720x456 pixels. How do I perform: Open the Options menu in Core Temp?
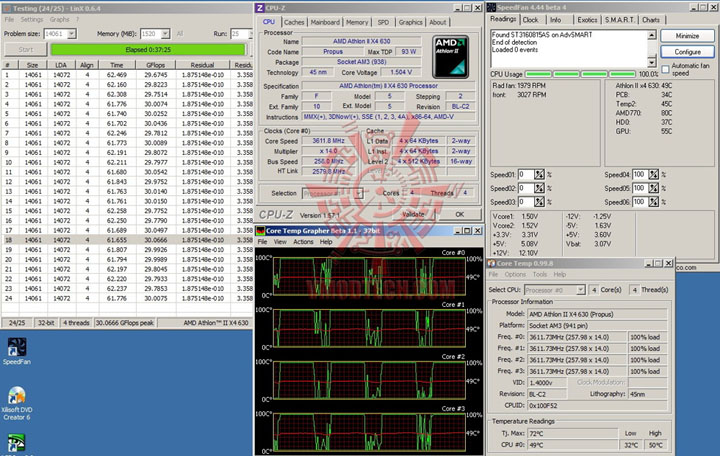tap(515, 274)
